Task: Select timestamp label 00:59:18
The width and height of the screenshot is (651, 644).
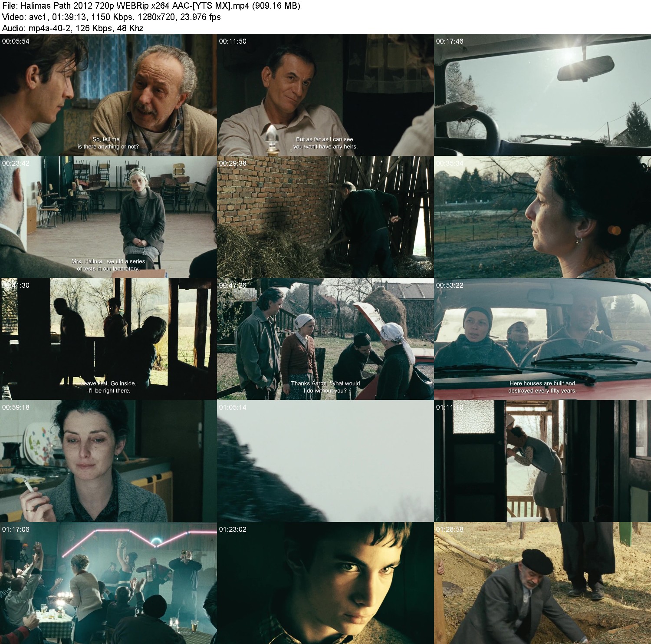Action: [16, 407]
